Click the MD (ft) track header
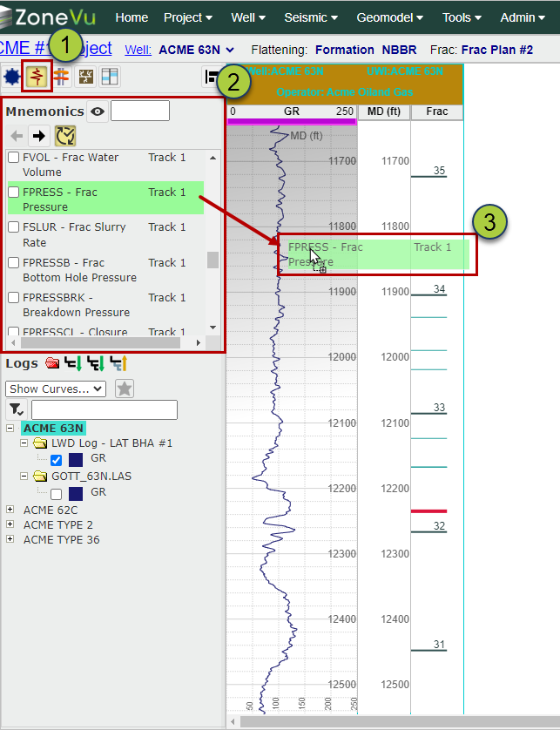The height and width of the screenshot is (730, 560). (384, 112)
